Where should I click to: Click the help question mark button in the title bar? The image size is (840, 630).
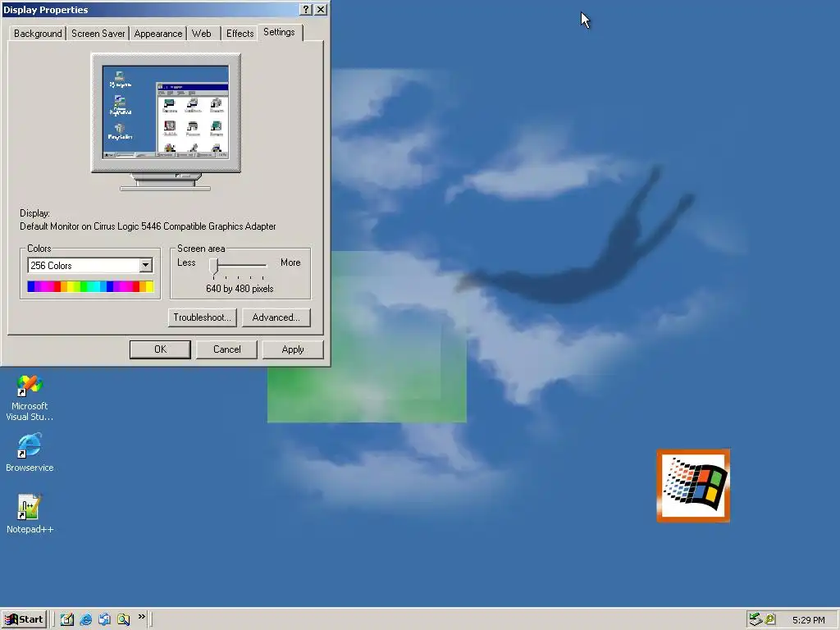pyautogui.click(x=306, y=10)
